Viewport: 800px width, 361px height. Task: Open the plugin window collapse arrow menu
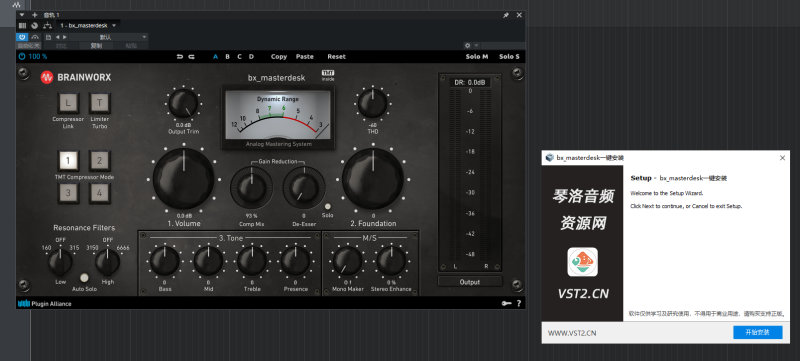pos(22,15)
